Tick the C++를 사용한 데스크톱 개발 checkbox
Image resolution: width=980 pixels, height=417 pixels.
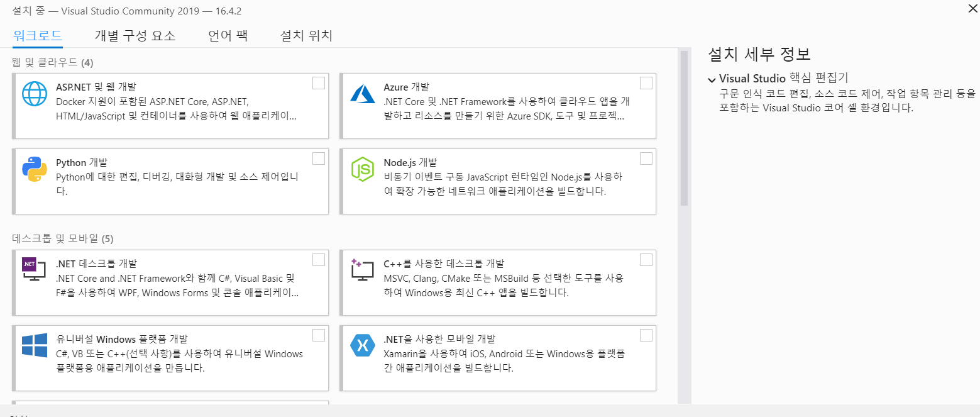[x=646, y=260]
